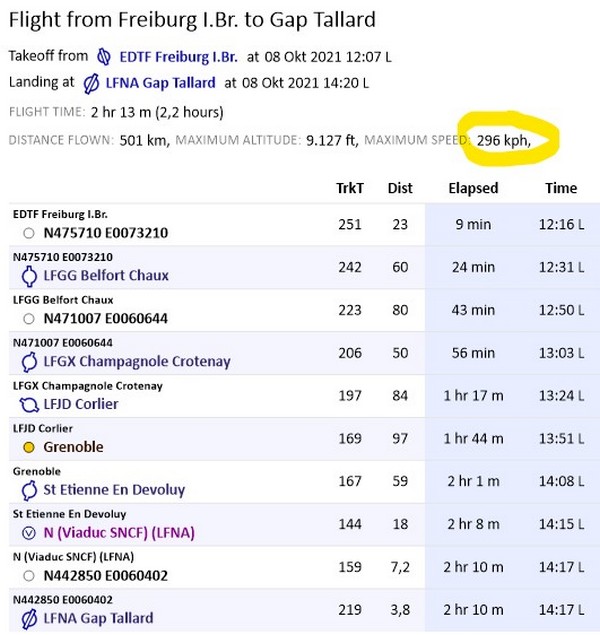Click the highlighted 296 kph maximum speed
The image size is (600, 635).
click(x=503, y=141)
